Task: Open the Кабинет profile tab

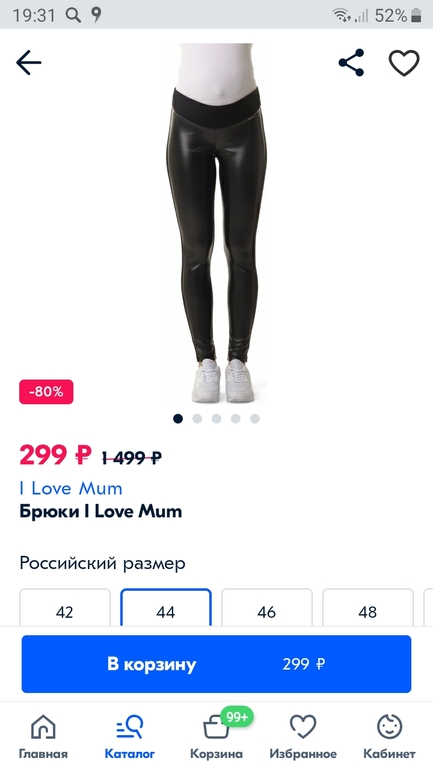Action: (389, 737)
